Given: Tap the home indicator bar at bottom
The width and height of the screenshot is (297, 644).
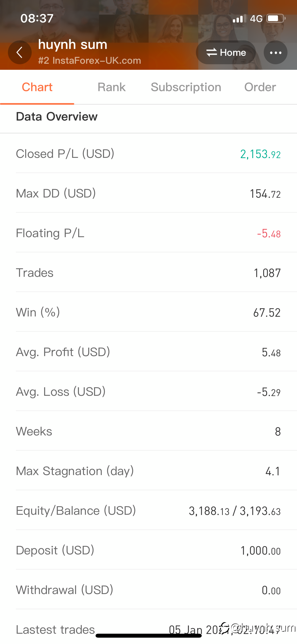Looking at the screenshot, I should point(149,636).
